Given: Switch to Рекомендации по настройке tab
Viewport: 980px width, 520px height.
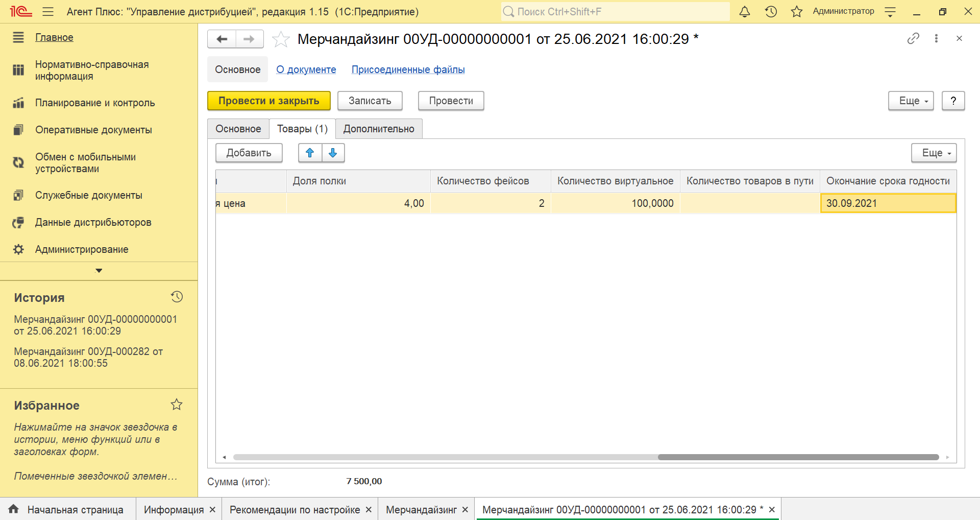Looking at the screenshot, I should tap(295, 510).
